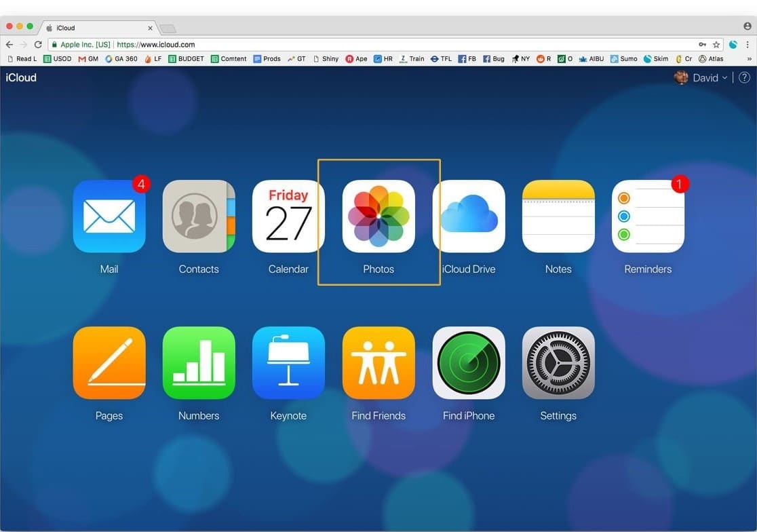This screenshot has width=757, height=532.
Task: Go back using the browser back arrow
Action: pos(9,44)
